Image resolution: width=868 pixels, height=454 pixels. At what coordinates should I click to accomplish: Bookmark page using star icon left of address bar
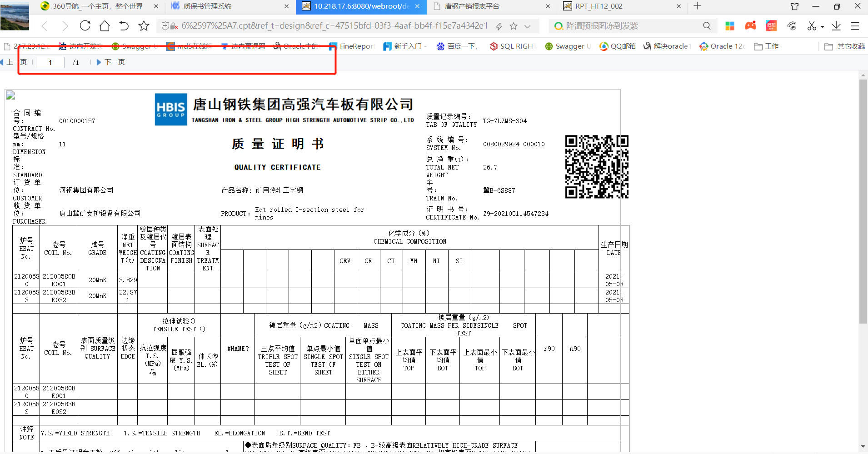(144, 26)
